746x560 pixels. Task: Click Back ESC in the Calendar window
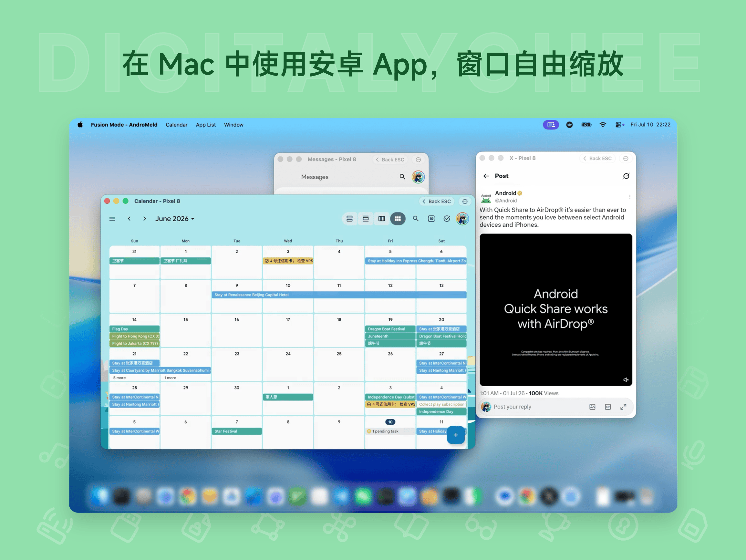(x=437, y=202)
